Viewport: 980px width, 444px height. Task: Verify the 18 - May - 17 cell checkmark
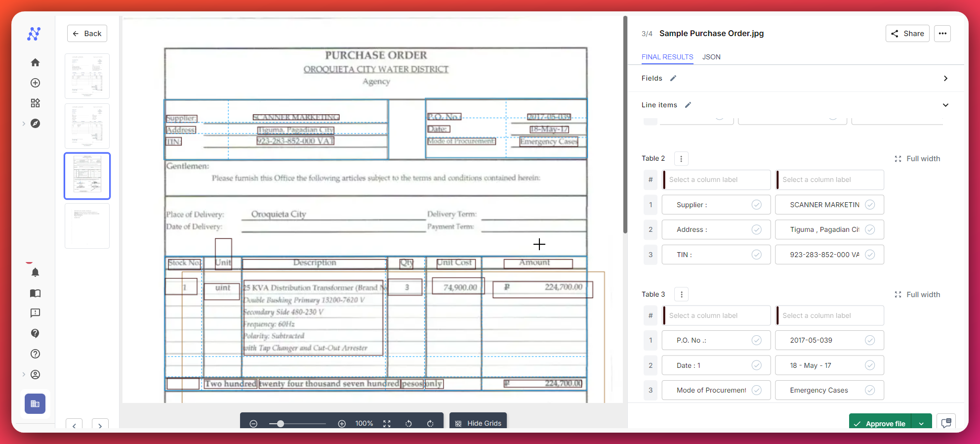(x=870, y=365)
